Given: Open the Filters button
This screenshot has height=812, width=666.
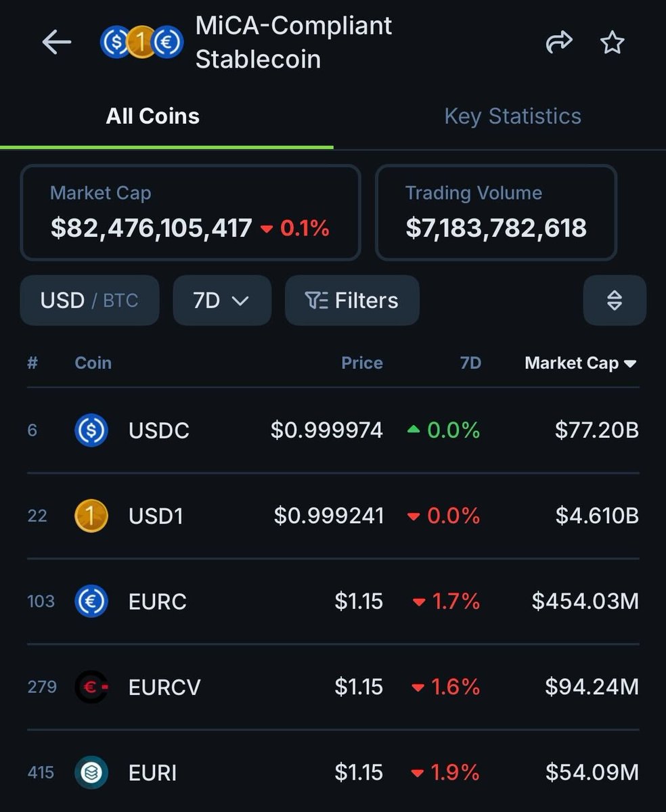Looking at the screenshot, I should pos(352,300).
